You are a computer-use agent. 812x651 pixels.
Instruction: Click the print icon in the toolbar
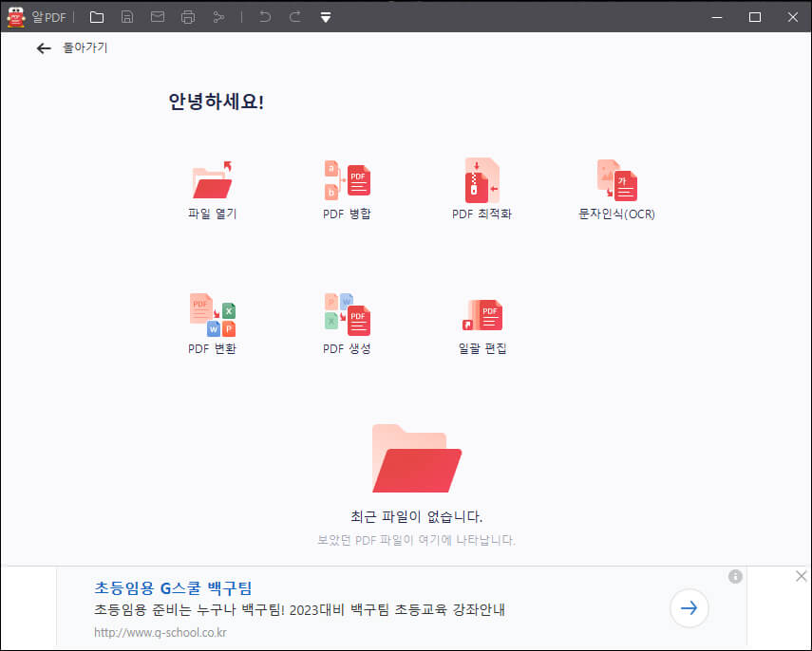click(186, 16)
